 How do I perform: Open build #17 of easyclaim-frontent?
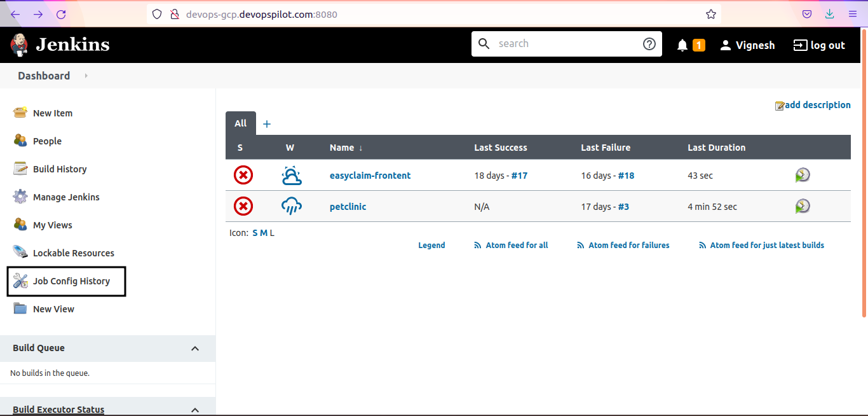click(x=520, y=176)
